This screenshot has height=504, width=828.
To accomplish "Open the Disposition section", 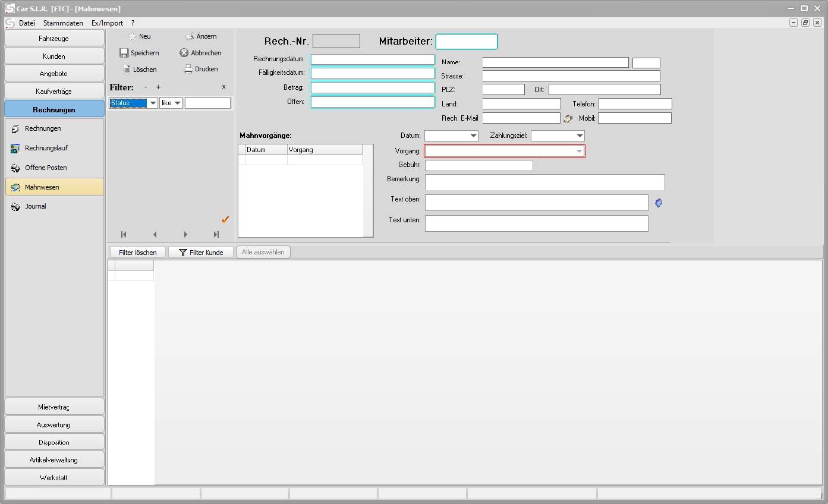I will 54,442.
